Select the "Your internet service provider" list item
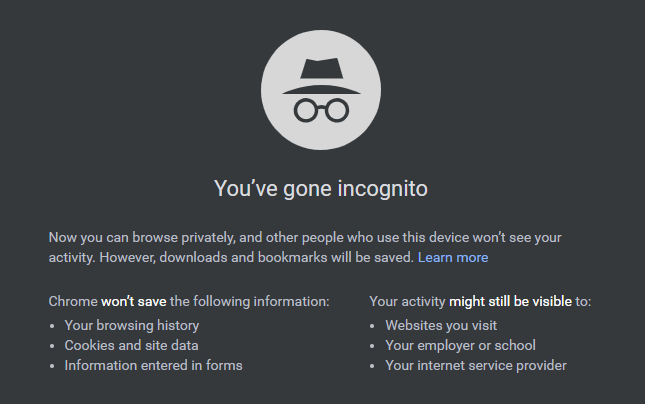 click(x=476, y=365)
